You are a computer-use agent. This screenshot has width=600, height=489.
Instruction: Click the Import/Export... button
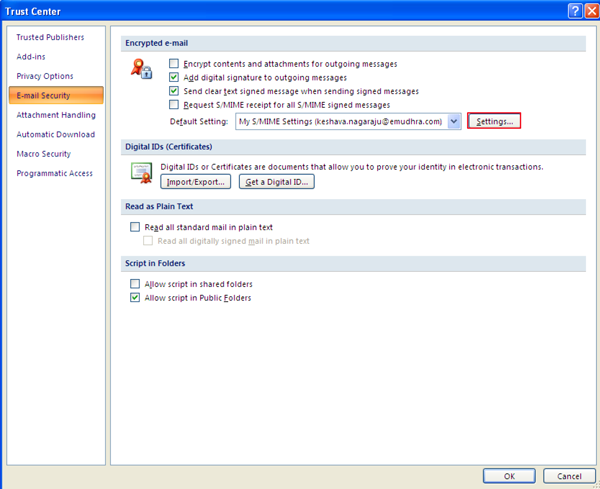(196, 182)
